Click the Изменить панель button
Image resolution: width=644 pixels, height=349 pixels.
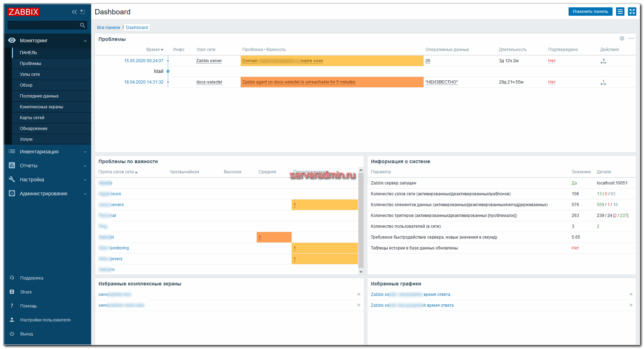(x=590, y=12)
